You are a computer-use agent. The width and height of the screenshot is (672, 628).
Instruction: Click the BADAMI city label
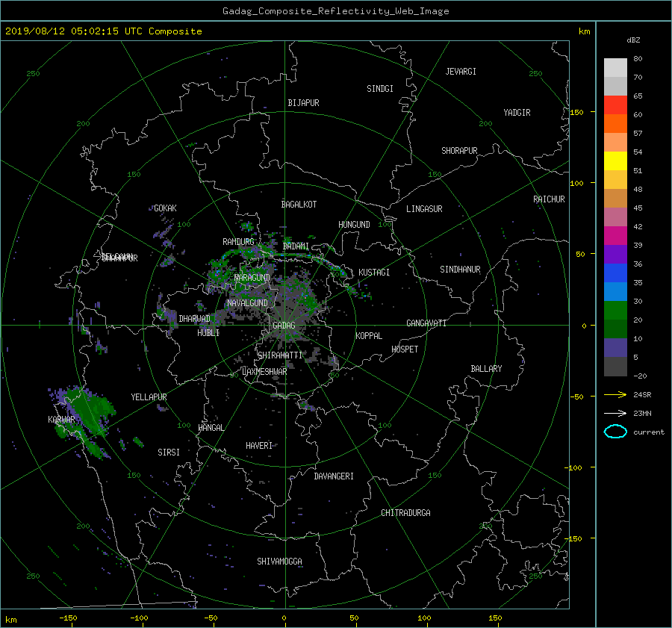coord(296,246)
